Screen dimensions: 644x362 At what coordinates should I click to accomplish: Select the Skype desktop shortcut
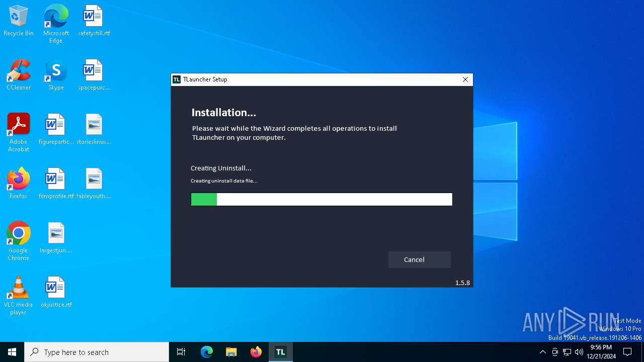(56, 75)
